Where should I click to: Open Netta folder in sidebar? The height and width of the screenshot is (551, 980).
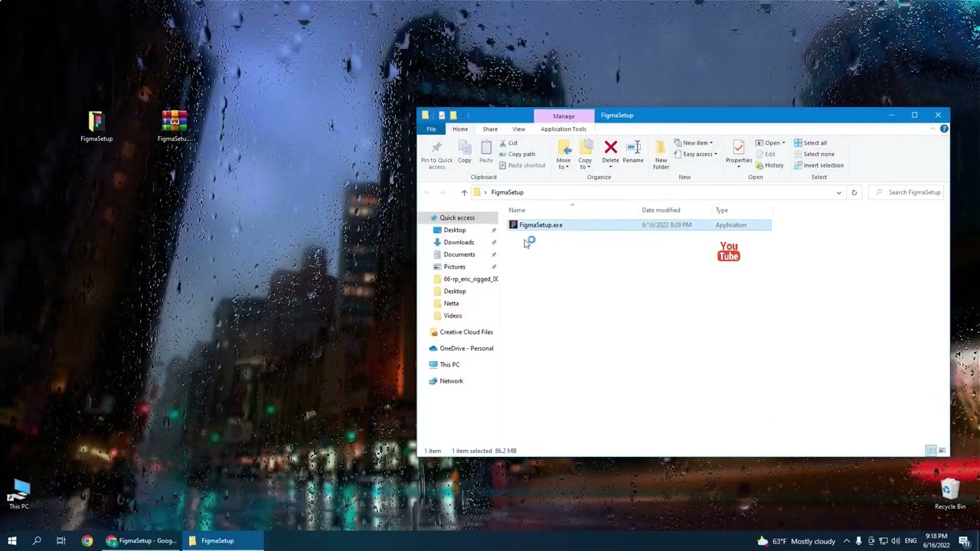pyautogui.click(x=451, y=304)
